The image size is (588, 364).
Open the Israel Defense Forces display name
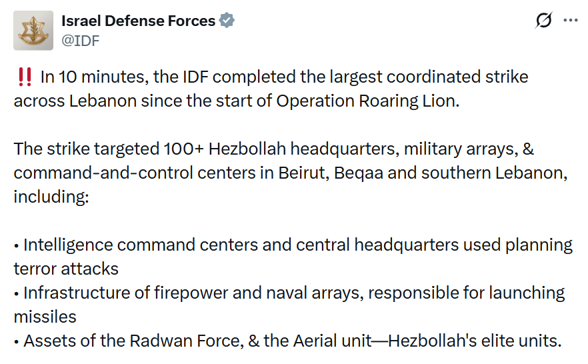pos(138,21)
